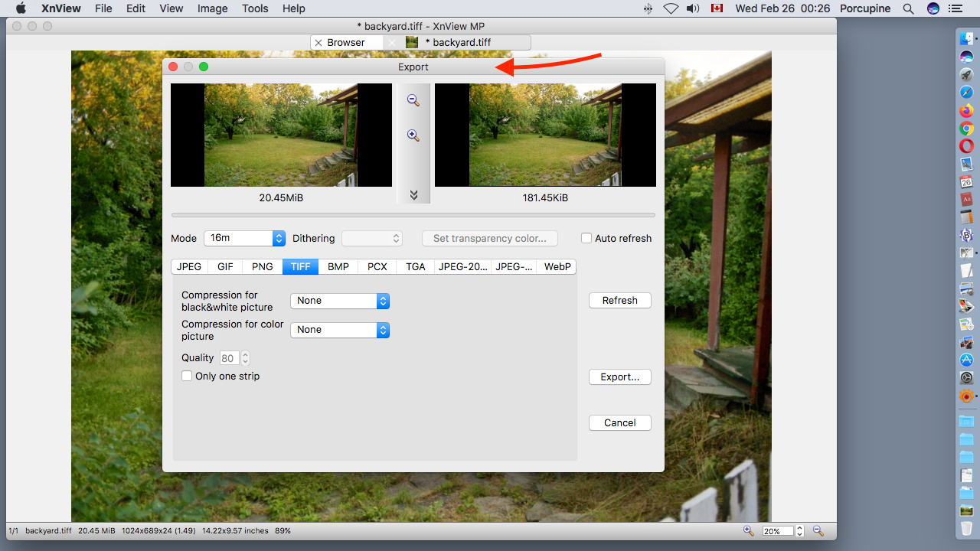Select the WebP format tab

557,266
